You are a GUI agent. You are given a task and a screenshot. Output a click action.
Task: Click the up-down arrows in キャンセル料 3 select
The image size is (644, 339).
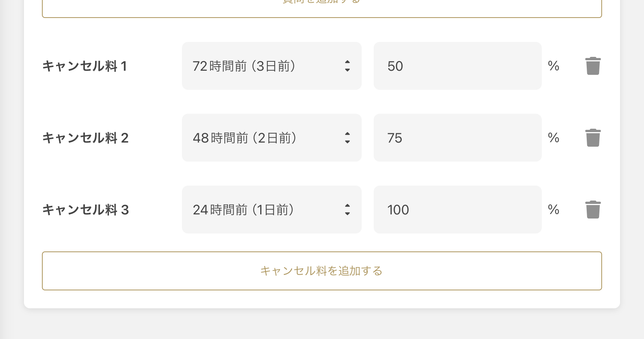pos(347,210)
